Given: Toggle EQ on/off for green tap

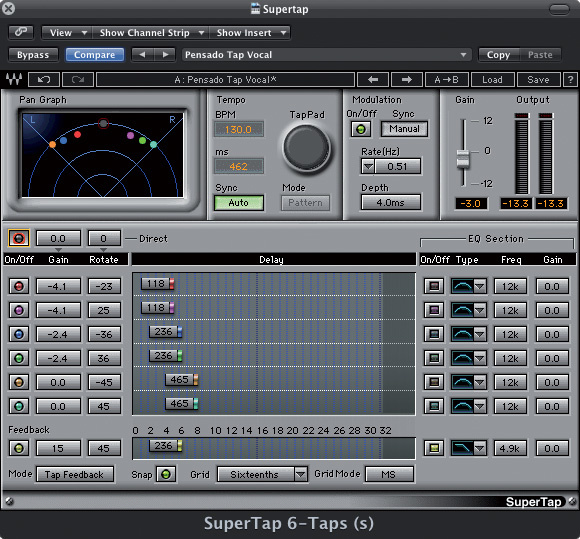Looking at the screenshot, I should point(434,358).
